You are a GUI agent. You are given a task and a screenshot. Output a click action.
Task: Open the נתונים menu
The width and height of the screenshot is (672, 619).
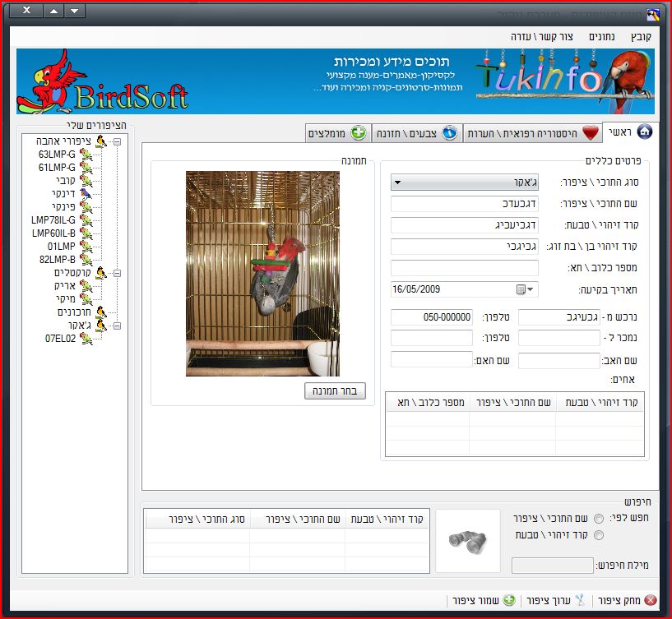[x=602, y=37]
